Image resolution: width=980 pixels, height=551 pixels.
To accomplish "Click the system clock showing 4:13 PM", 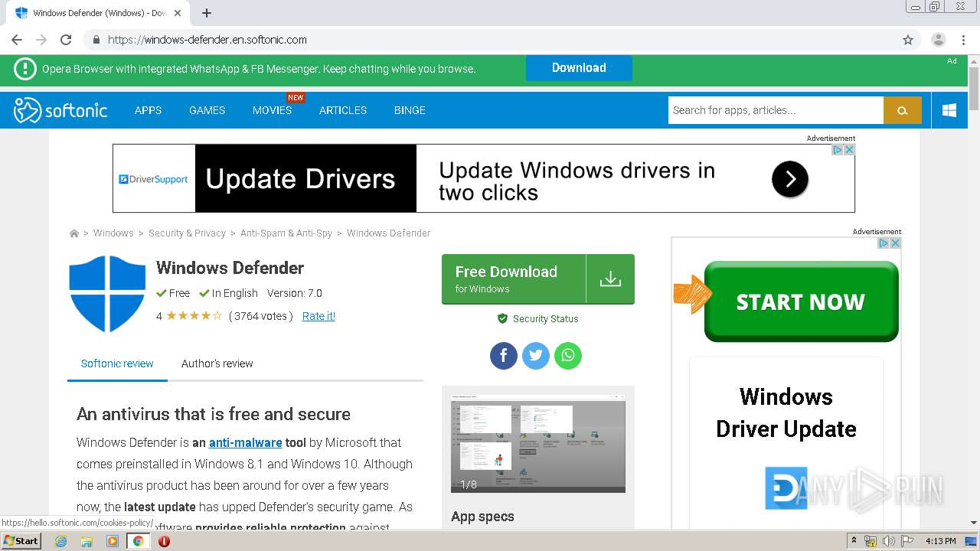I will point(940,541).
